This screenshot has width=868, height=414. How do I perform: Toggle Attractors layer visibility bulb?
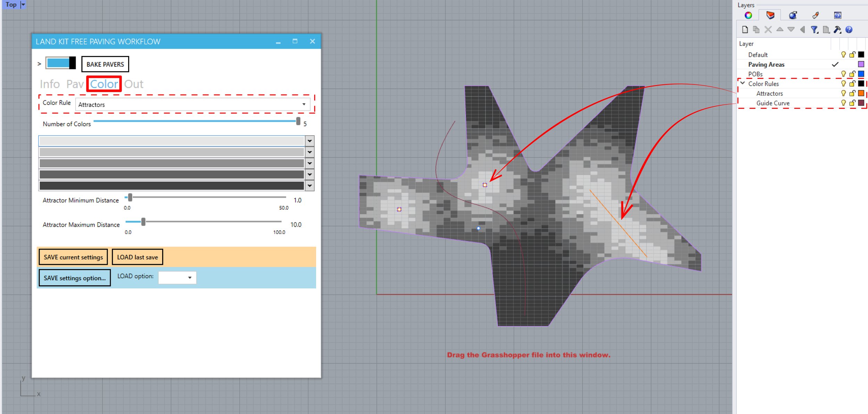tap(843, 93)
